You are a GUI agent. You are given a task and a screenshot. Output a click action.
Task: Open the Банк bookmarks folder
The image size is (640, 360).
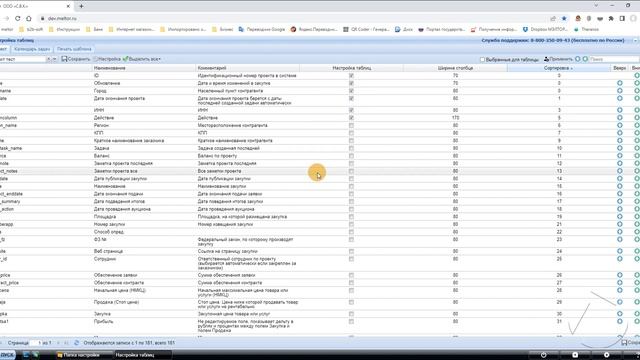[94, 29]
